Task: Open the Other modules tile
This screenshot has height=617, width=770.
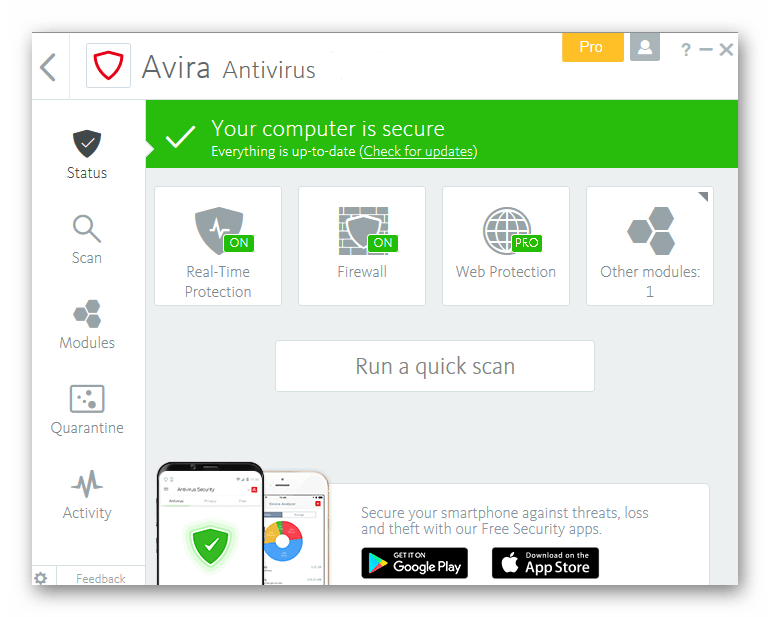Action: click(x=650, y=246)
